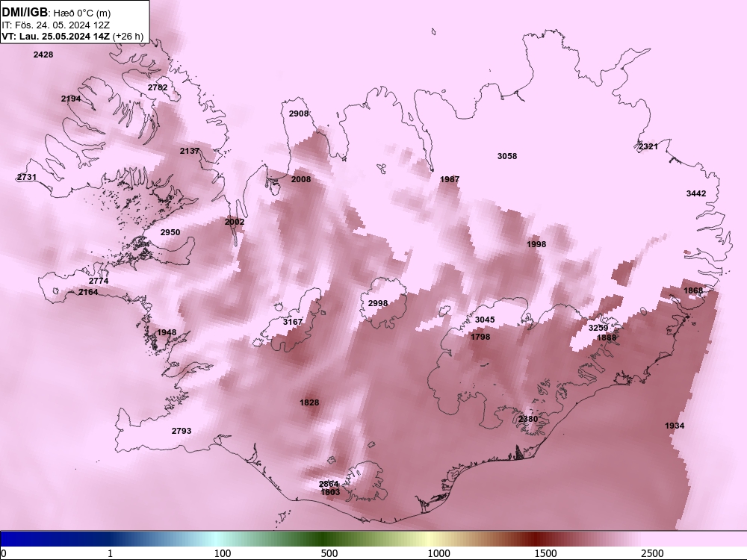Click the map value 2321
Image resolution: width=747 pixels, height=560 pixels.
tap(648, 146)
